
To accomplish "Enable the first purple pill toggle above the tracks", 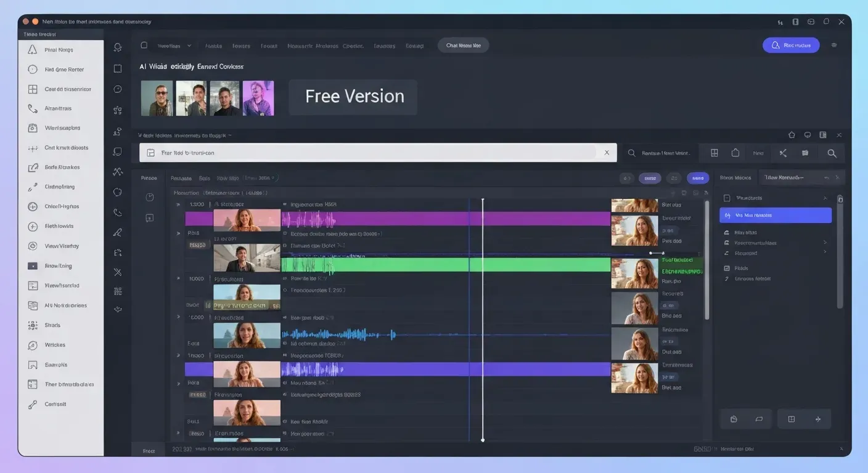I will 650,177.
